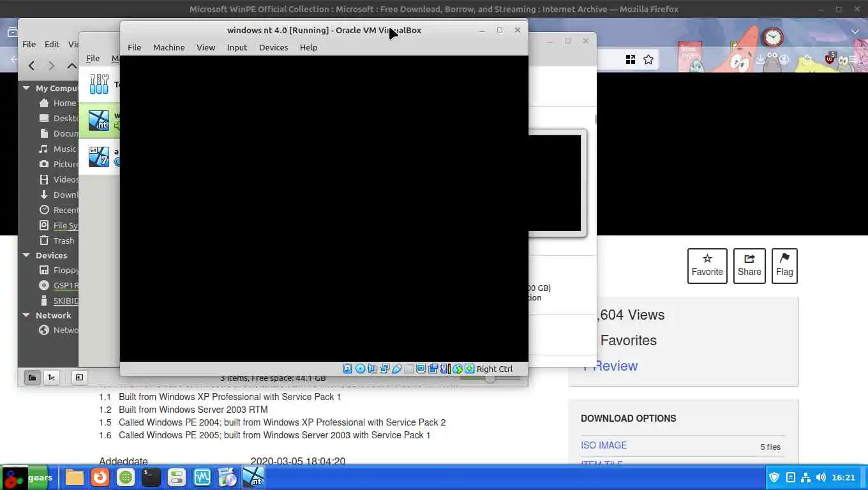
Task: Open Help menu in VirtualBox VM window
Action: 308,47
